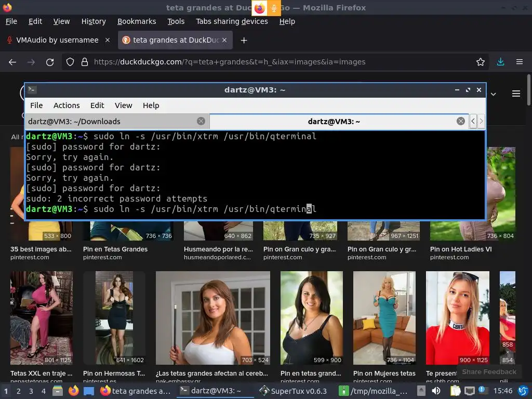Click the Firefox back arrow button

[12, 62]
